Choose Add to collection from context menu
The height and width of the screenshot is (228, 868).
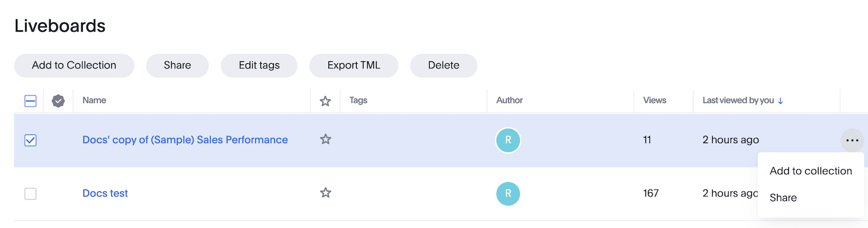[x=811, y=171]
